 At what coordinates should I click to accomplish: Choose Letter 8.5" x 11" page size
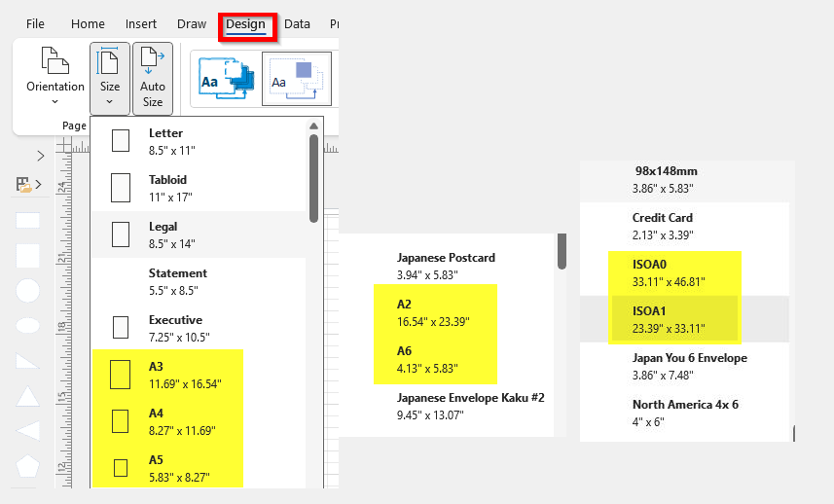(199, 141)
